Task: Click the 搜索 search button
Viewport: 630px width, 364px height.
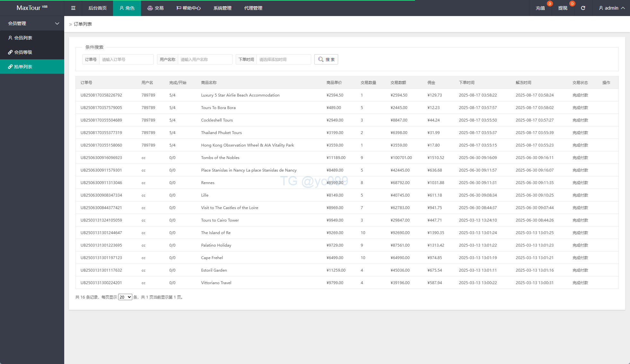Action: (x=326, y=59)
